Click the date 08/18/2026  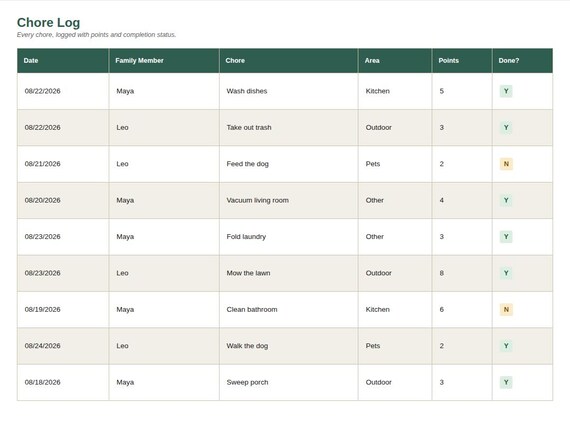pyautogui.click(x=43, y=382)
